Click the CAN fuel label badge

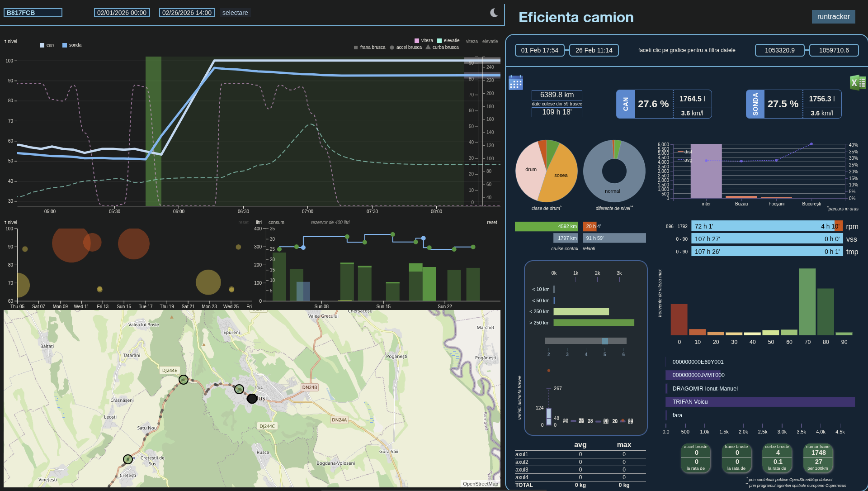click(x=626, y=104)
